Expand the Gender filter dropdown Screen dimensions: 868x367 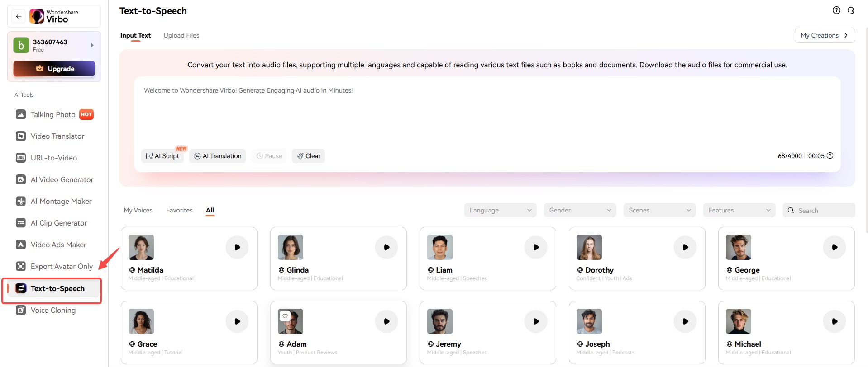point(580,210)
